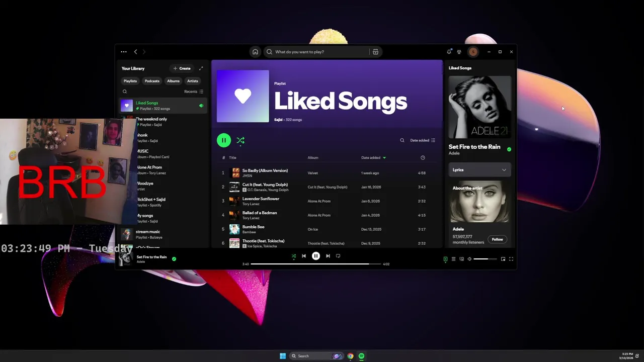644x362 pixels.
Task: Filter library by Playlists
Action: point(130,81)
